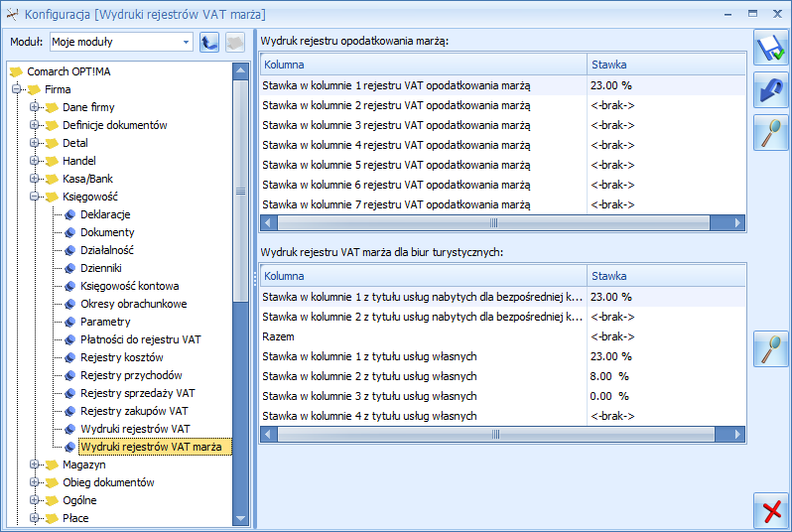792x532 pixels.
Task: Click the Kolumna header in lower table
Action: (x=423, y=276)
